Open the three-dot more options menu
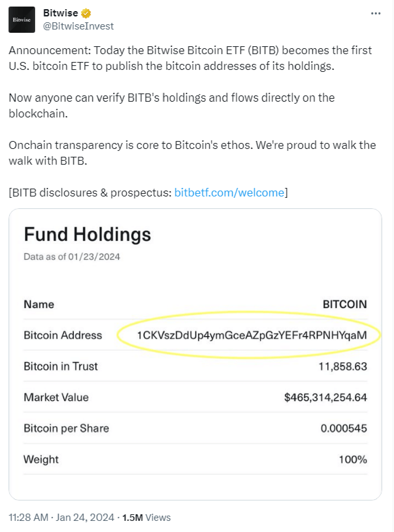 pos(375,13)
